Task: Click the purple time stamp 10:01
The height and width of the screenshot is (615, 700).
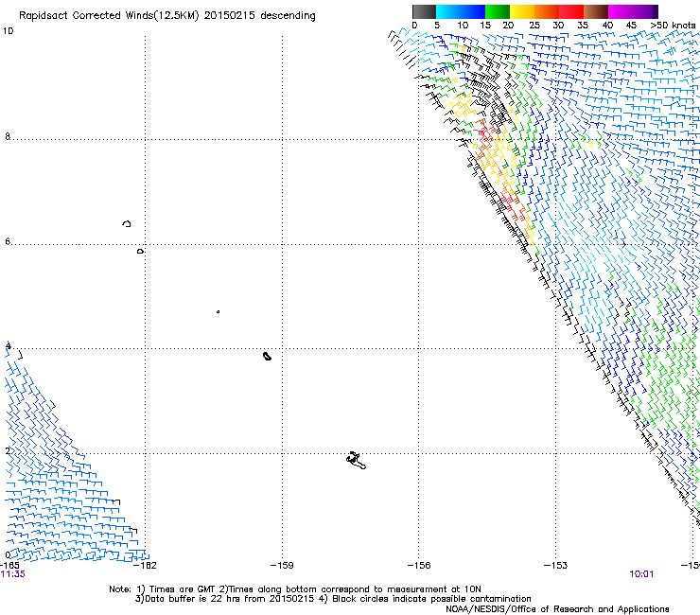Action: pyautogui.click(x=641, y=574)
